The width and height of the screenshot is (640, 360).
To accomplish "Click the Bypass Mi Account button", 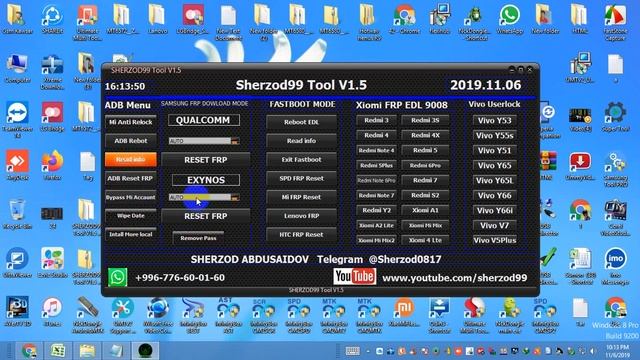I will tap(131, 197).
